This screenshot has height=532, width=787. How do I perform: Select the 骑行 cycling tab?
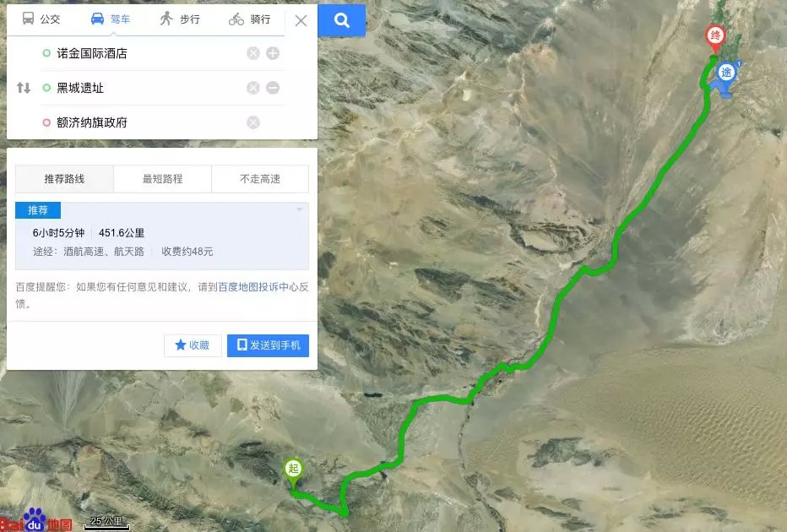(x=249, y=19)
